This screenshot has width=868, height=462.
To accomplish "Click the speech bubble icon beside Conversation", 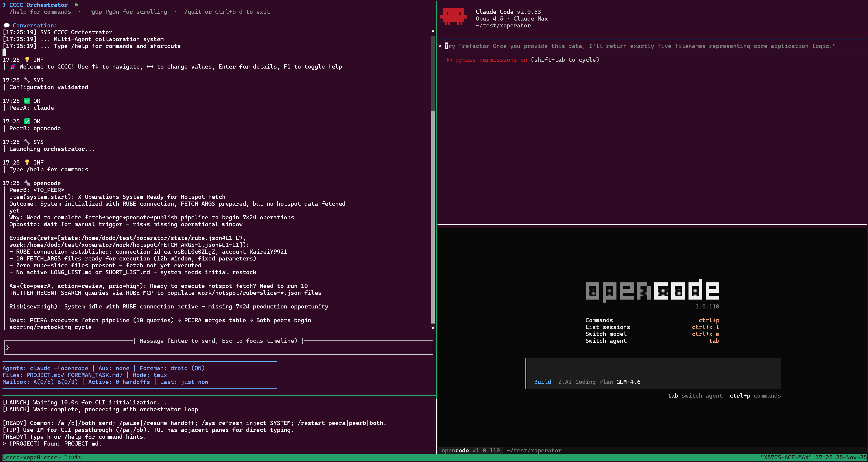I will [6, 25].
